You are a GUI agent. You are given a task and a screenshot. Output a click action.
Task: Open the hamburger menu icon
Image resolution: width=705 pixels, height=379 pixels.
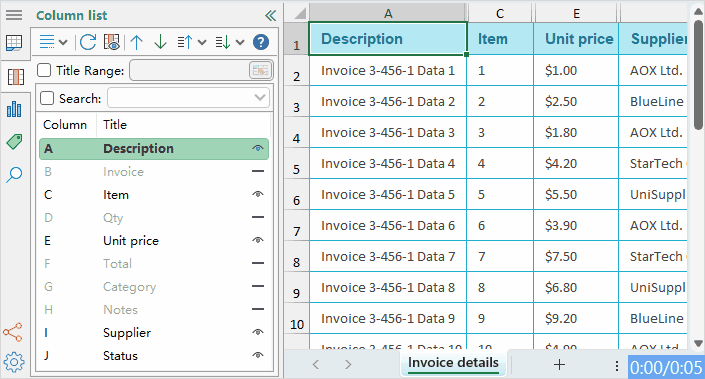14,15
